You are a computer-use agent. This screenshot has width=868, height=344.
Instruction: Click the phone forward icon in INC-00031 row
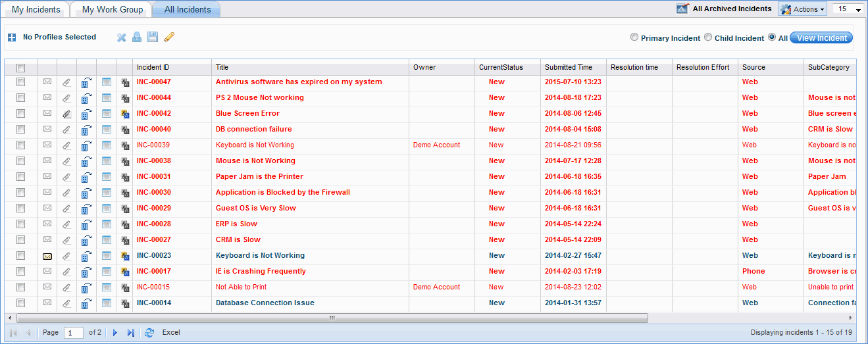coord(86,177)
